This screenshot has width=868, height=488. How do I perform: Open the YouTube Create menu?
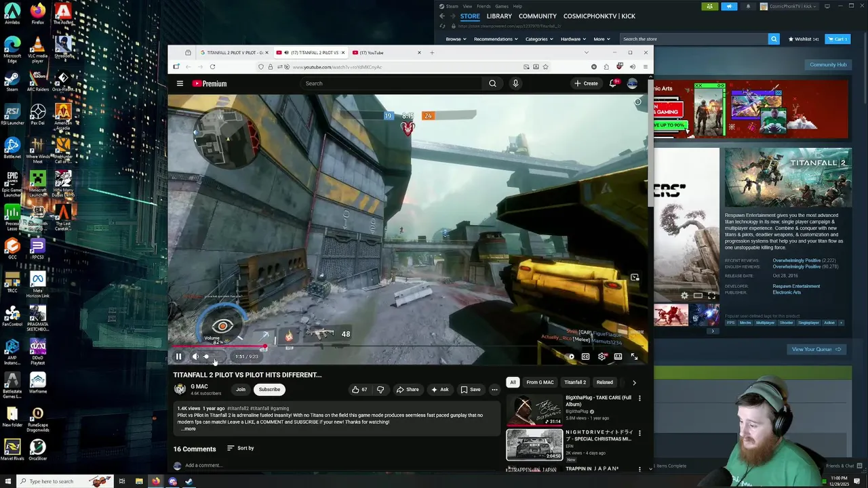coord(586,83)
